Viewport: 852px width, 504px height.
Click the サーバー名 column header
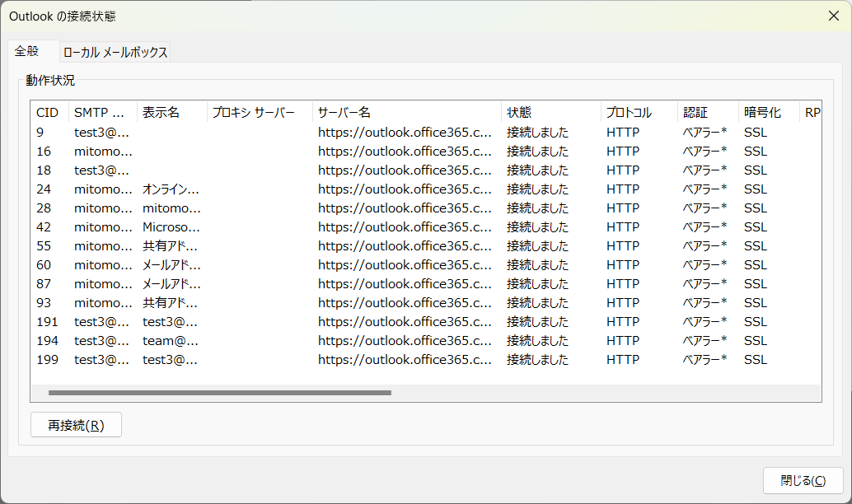pos(407,113)
